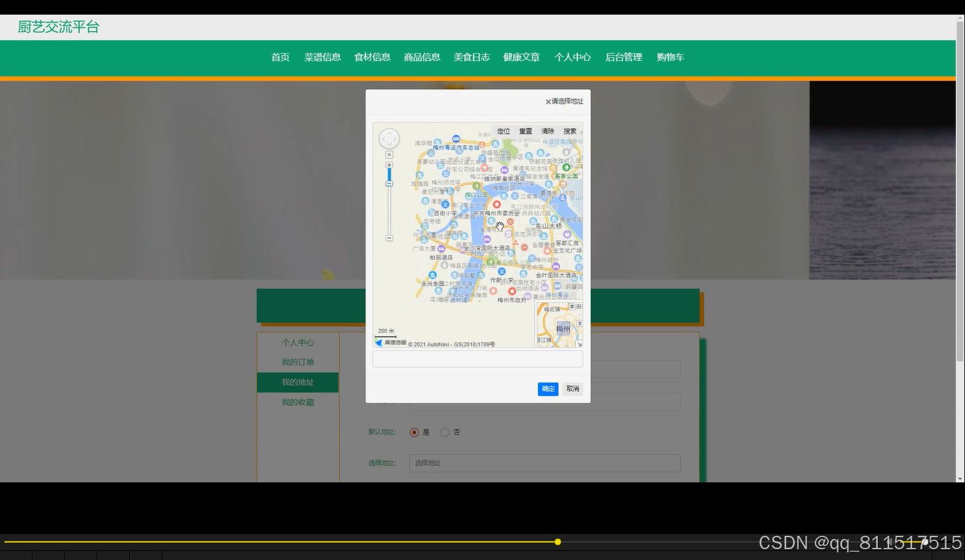The height and width of the screenshot is (560, 965).
Task: Click the school icon at 作新小学
Action: click(502, 272)
